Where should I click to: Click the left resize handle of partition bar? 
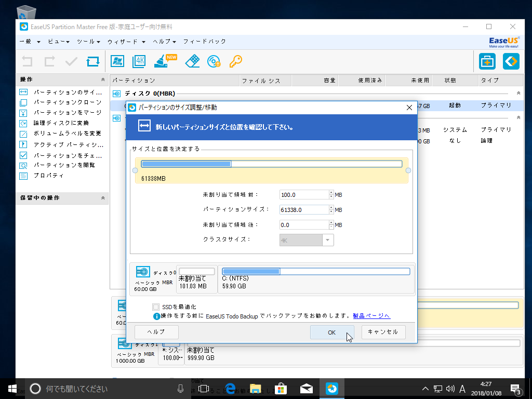[x=135, y=170]
